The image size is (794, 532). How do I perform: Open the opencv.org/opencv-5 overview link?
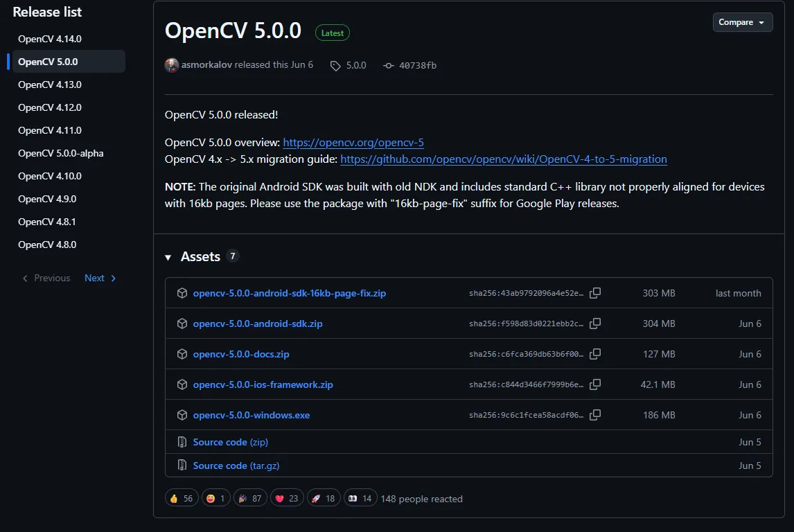(x=353, y=143)
